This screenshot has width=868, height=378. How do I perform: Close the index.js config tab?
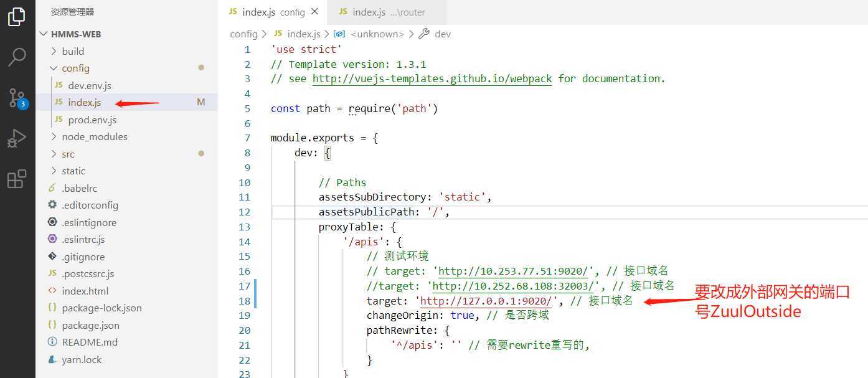(x=315, y=12)
